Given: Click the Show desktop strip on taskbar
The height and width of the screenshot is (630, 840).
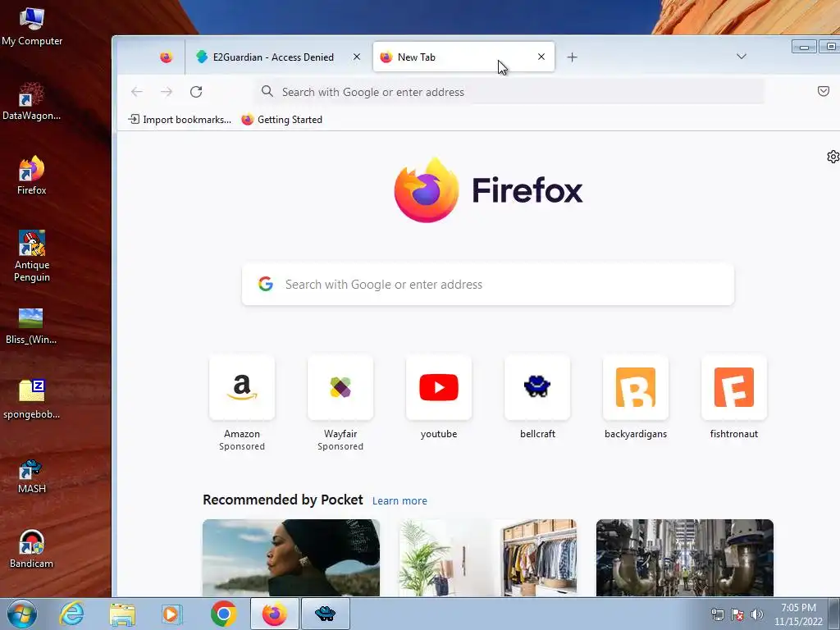Looking at the screenshot, I should pos(834,614).
